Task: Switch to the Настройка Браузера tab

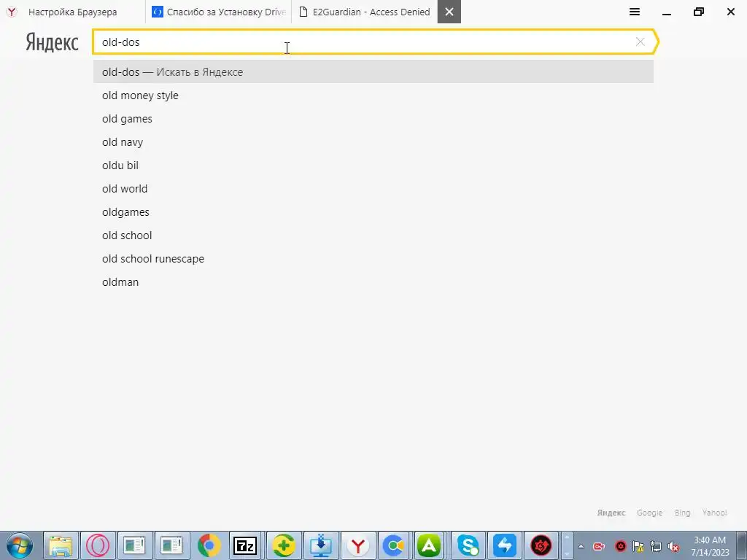Action: click(x=72, y=12)
